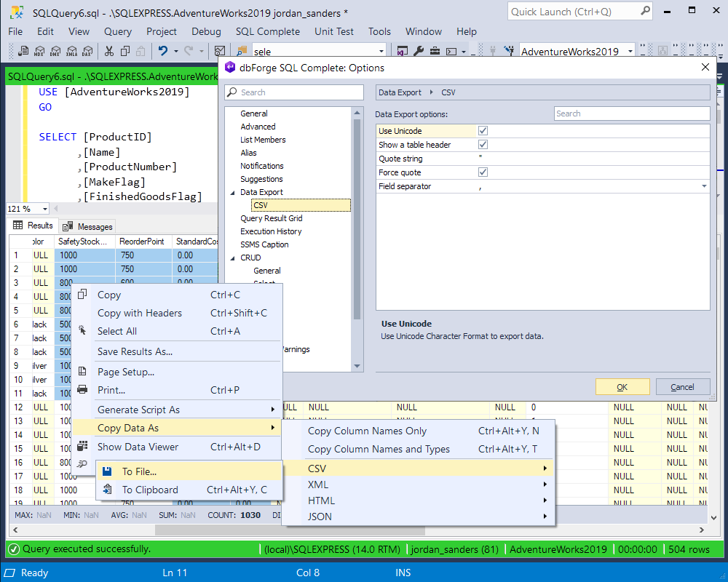Toggle the Show a table header checkbox
This screenshot has height=582, width=728.
point(483,144)
